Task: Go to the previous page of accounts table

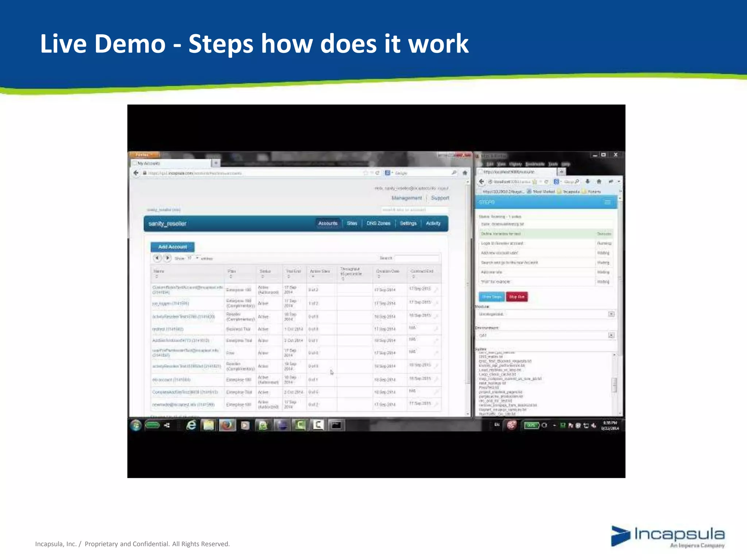Action: tap(157, 258)
